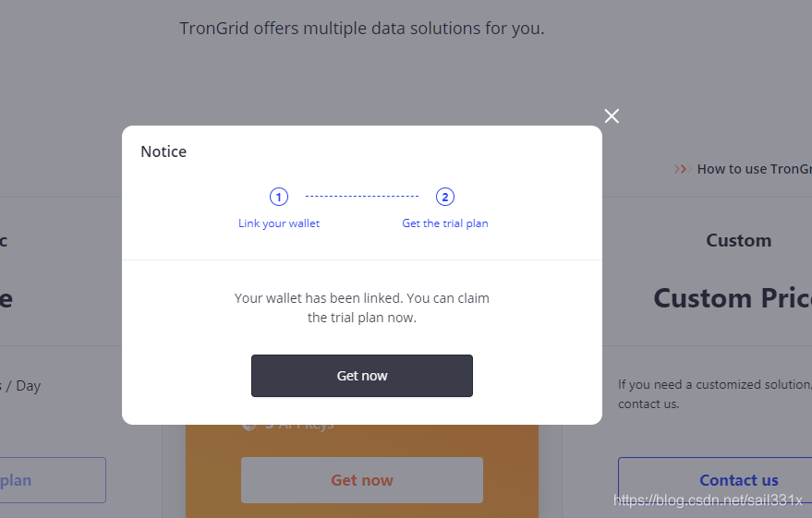Viewport: 812px width, 518px height.
Task: Click the dashed progress line between steps
Action: (x=362, y=196)
